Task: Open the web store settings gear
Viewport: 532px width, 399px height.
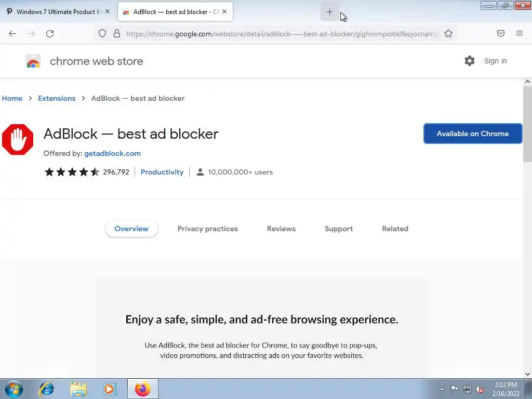Action: 470,61
